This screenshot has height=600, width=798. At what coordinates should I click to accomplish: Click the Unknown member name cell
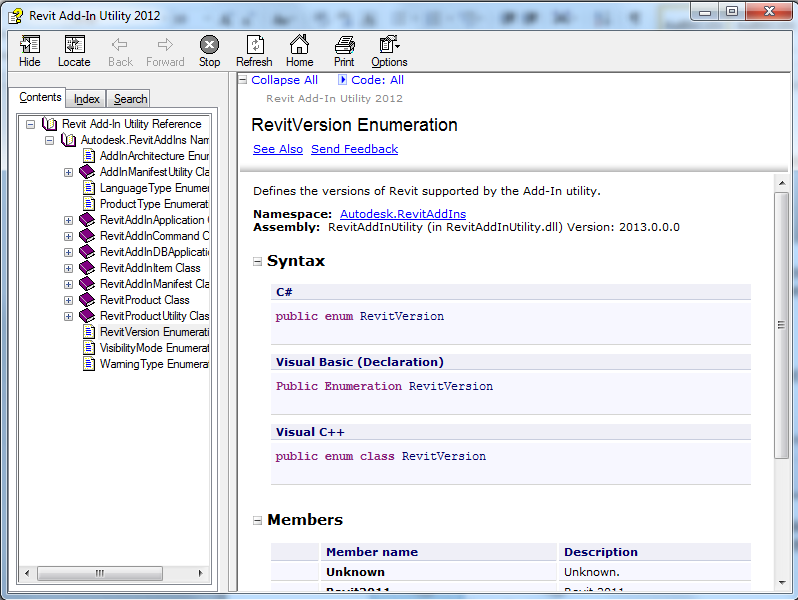tap(438, 572)
